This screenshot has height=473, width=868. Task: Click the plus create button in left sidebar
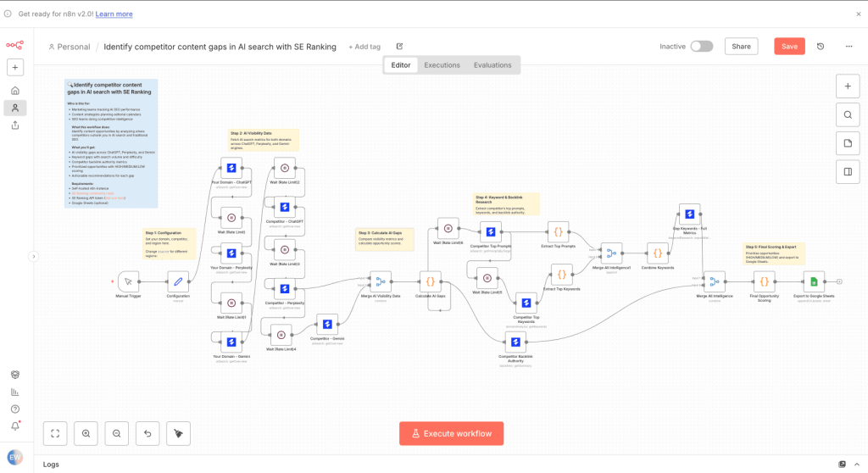[15, 68]
